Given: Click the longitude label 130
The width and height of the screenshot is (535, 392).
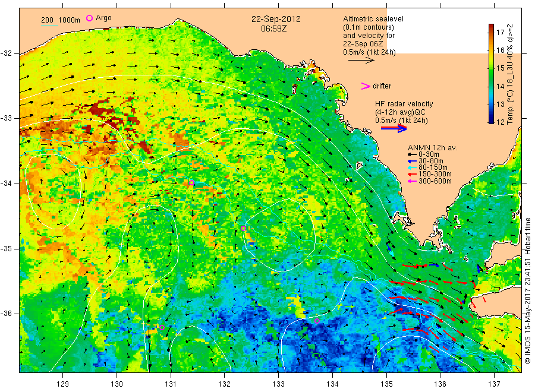Looking at the screenshot, I should click(117, 384).
